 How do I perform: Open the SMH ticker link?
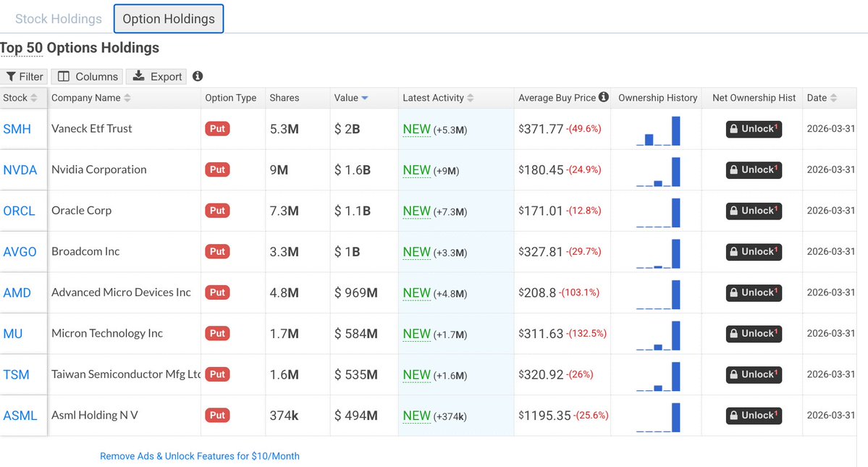click(17, 129)
